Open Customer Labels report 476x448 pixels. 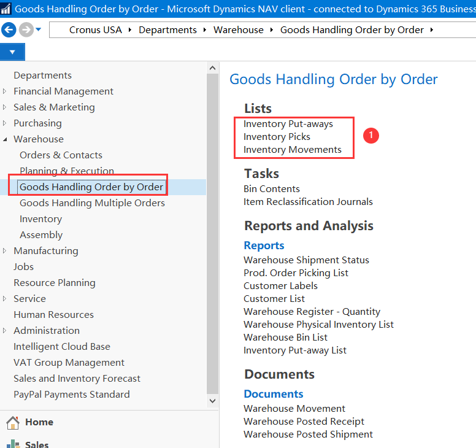280,286
